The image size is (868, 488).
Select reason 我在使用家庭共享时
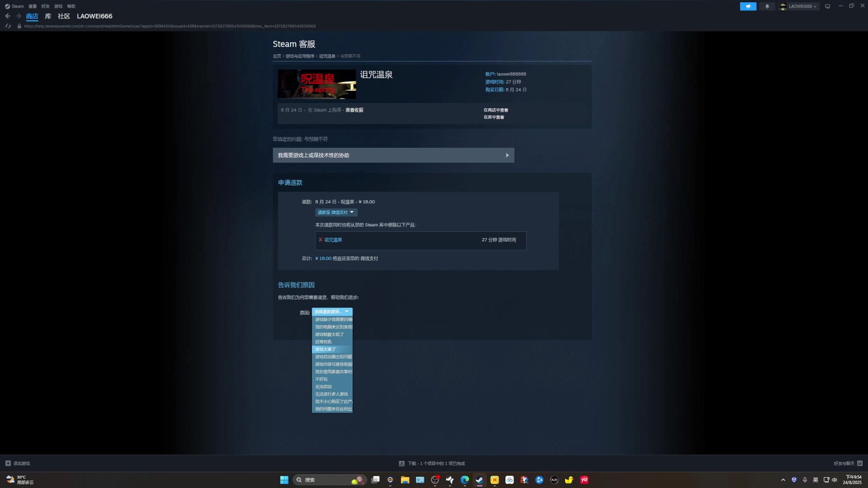pyautogui.click(x=332, y=372)
